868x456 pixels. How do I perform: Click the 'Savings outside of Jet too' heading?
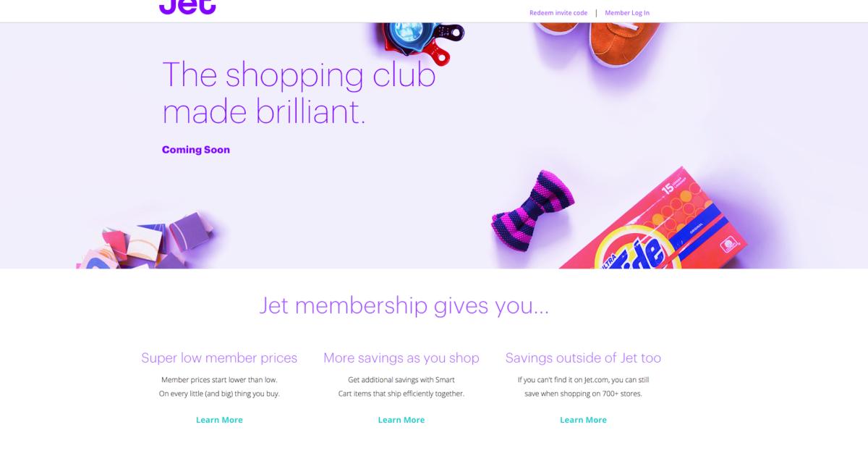(583, 358)
